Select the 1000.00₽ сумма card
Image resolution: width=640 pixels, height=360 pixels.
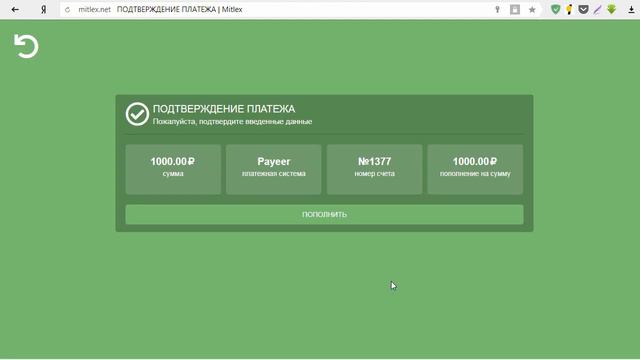(173, 169)
